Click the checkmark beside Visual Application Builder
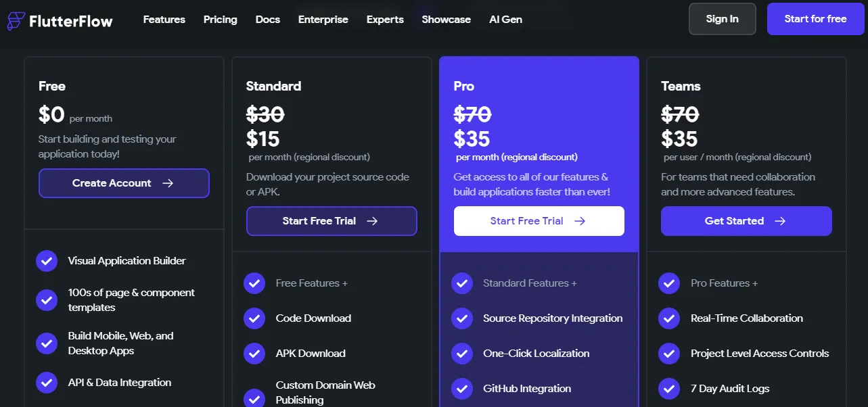The width and height of the screenshot is (868, 407). pos(47,260)
